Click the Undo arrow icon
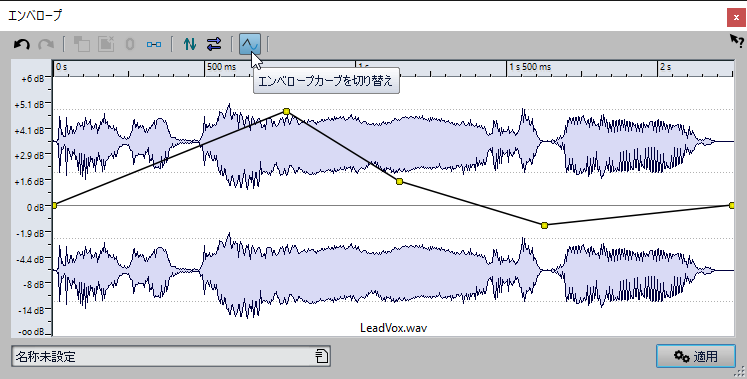The image size is (747, 379). tap(21, 44)
